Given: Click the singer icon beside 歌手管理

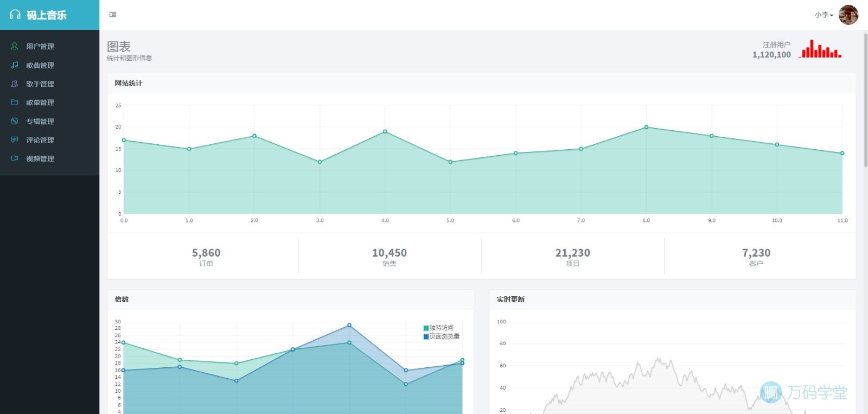Looking at the screenshot, I should [x=15, y=84].
